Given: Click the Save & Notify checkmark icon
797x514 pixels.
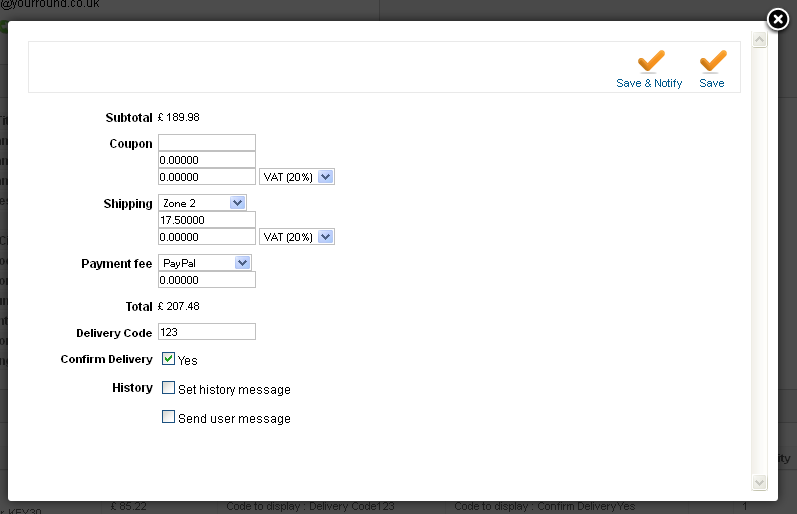Looking at the screenshot, I should pos(651,61).
